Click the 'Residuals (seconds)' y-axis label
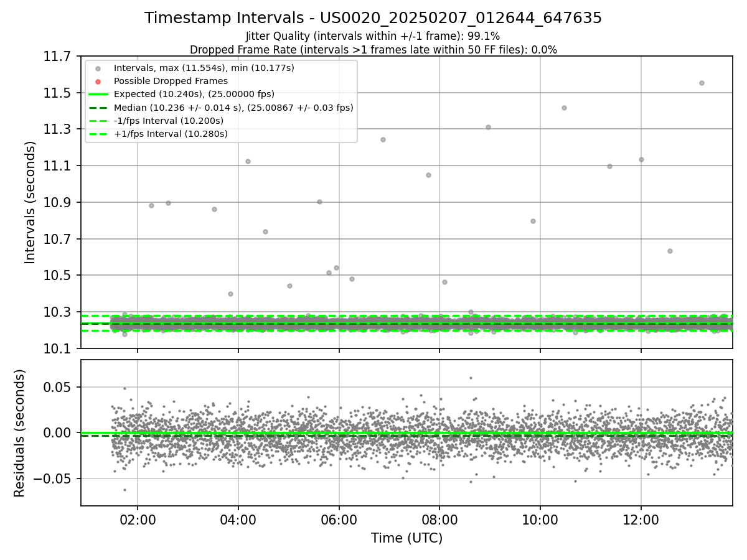The image size is (747, 560). 19,433
